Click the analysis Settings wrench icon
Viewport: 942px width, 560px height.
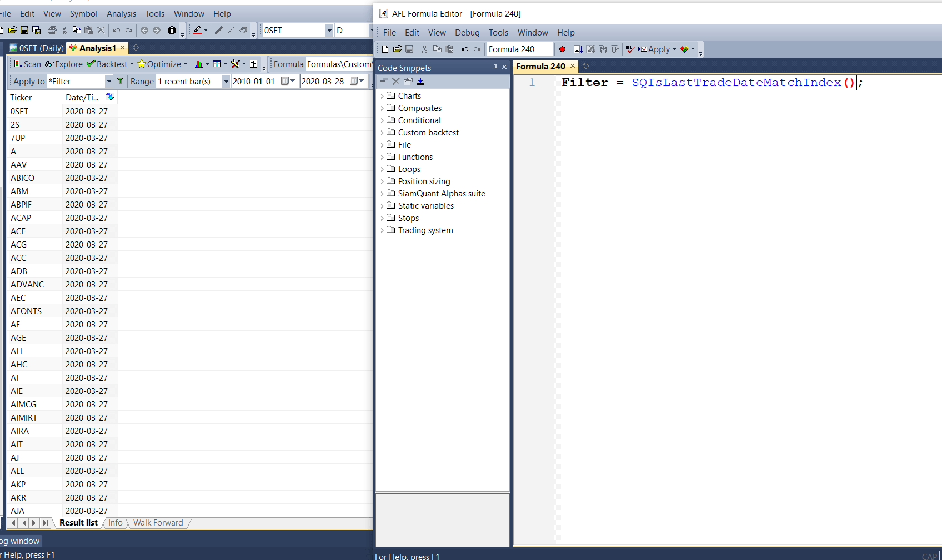pyautogui.click(x=235, y=64)
